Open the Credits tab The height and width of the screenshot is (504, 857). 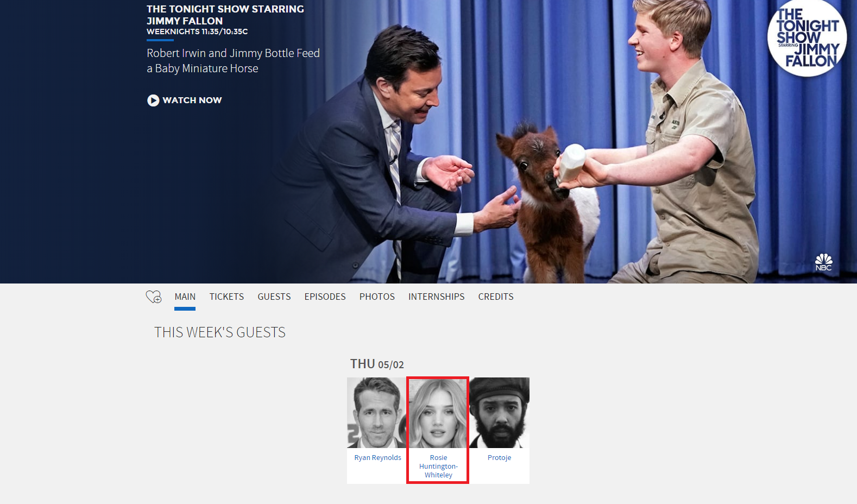pyautogui.click(x=495, y=297)
